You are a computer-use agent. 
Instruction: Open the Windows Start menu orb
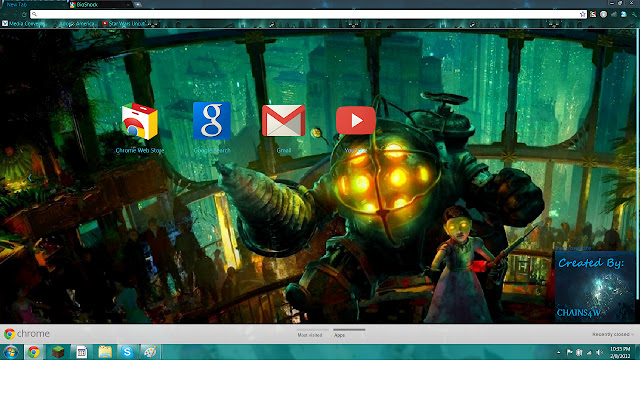tap(11, 352)
